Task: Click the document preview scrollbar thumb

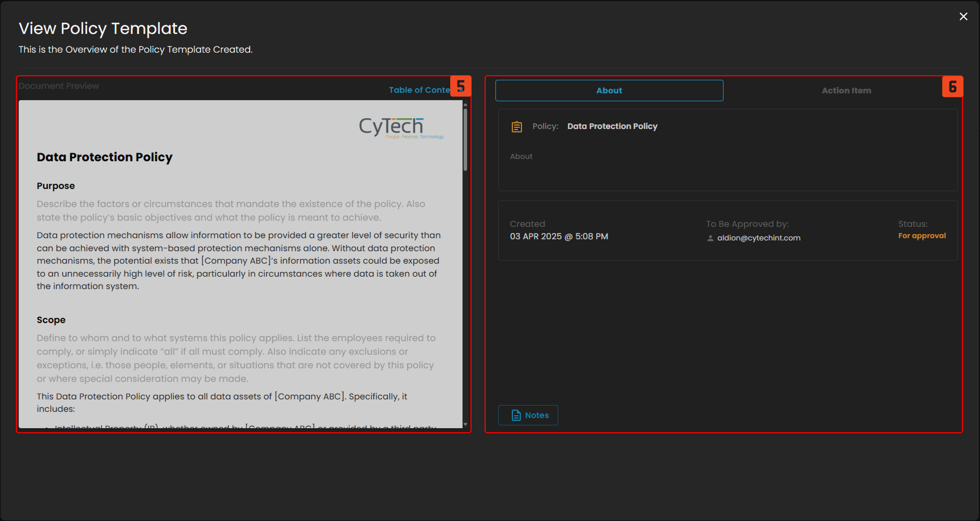Action: pyautogui.click(x=465, y=139)
